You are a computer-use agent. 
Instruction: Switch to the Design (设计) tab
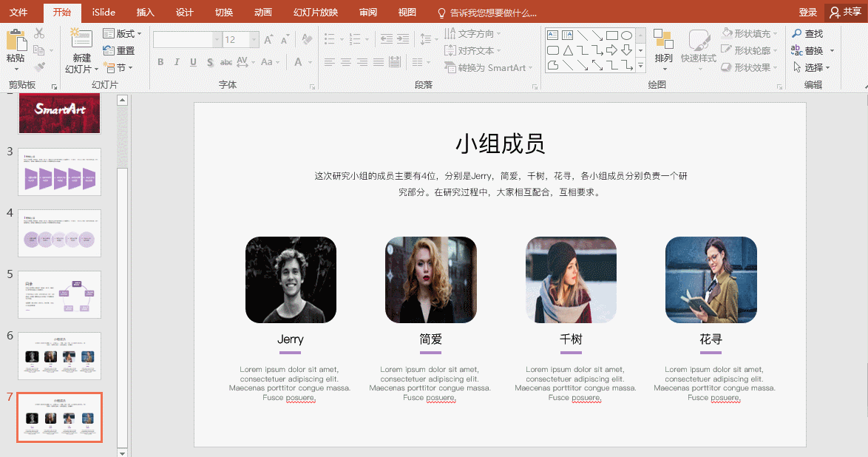pyautogui.click(x=184, y=12)
